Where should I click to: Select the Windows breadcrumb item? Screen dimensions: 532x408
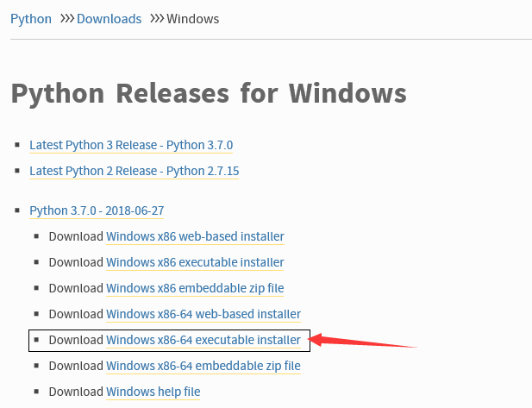(193, 19)
